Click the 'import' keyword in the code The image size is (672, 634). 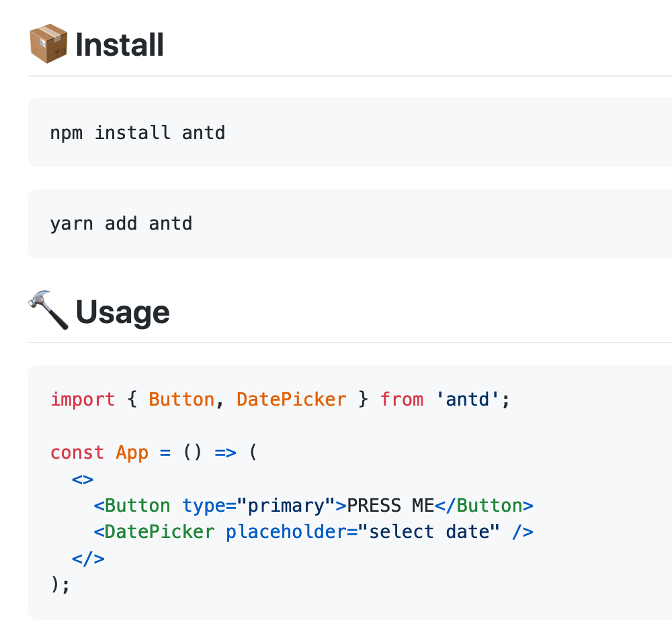[83, 399]
